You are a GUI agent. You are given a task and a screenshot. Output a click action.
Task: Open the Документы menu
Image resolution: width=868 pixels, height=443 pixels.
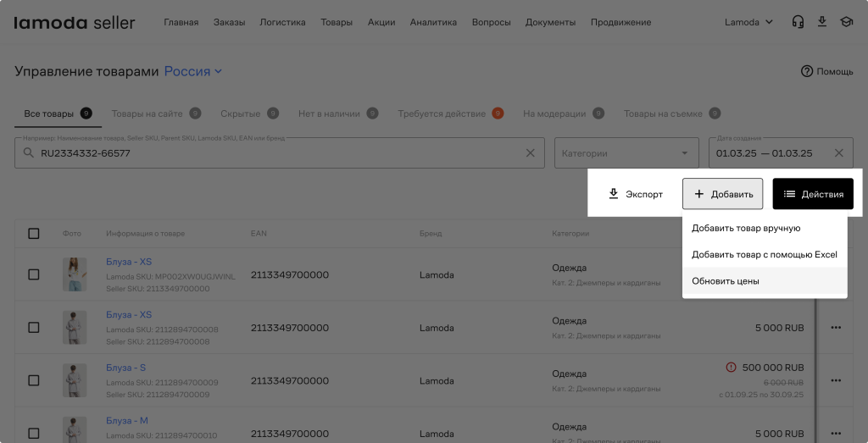point(550,22)
